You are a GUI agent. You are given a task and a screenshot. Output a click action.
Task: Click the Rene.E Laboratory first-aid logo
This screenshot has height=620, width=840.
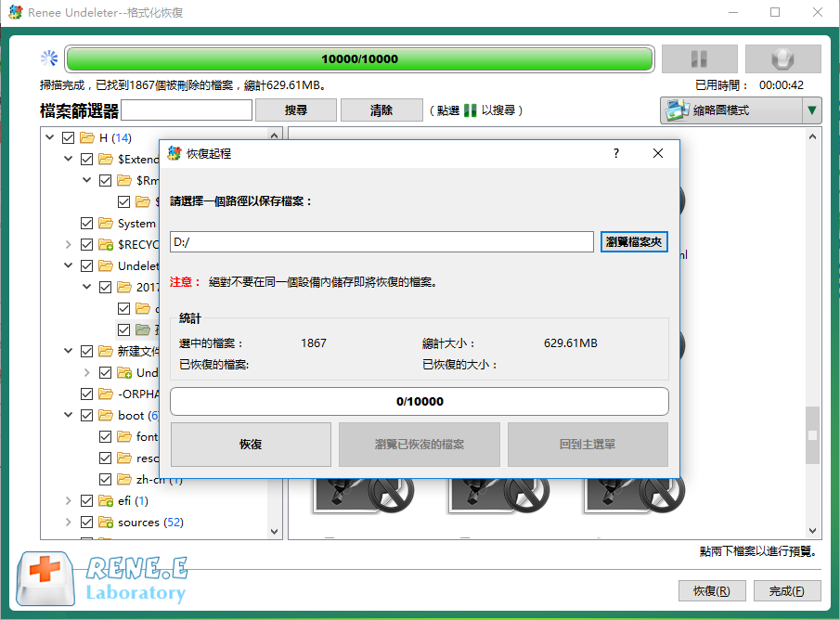(x=45, y=579)
